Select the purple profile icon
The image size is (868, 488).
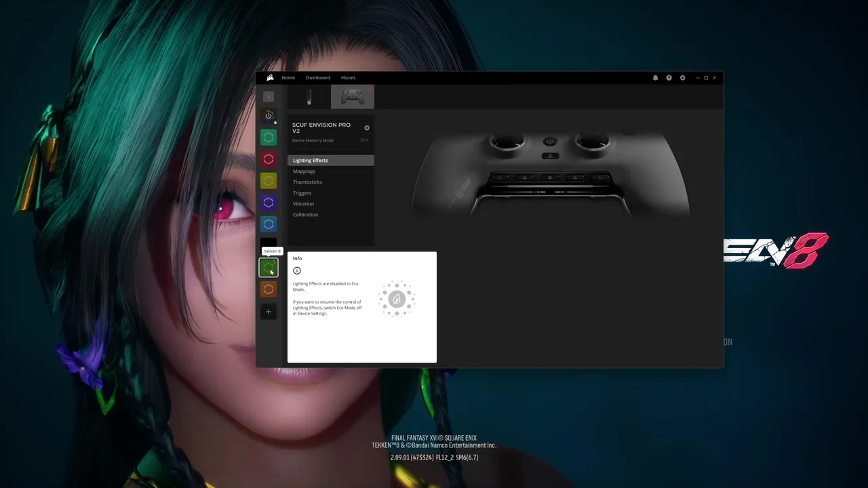pyautogui.click(x=269, y=203)
